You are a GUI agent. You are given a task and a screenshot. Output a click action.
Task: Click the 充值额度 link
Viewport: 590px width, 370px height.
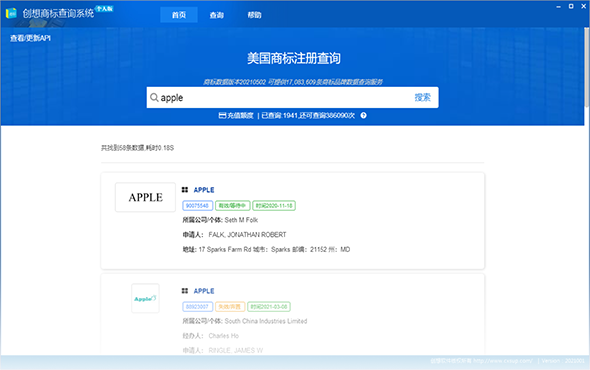[240, 116]
